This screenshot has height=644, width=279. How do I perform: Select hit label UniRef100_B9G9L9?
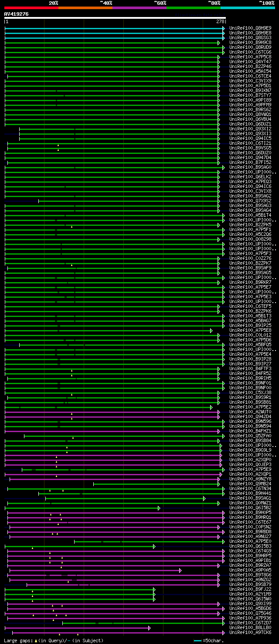pos(250,450)
